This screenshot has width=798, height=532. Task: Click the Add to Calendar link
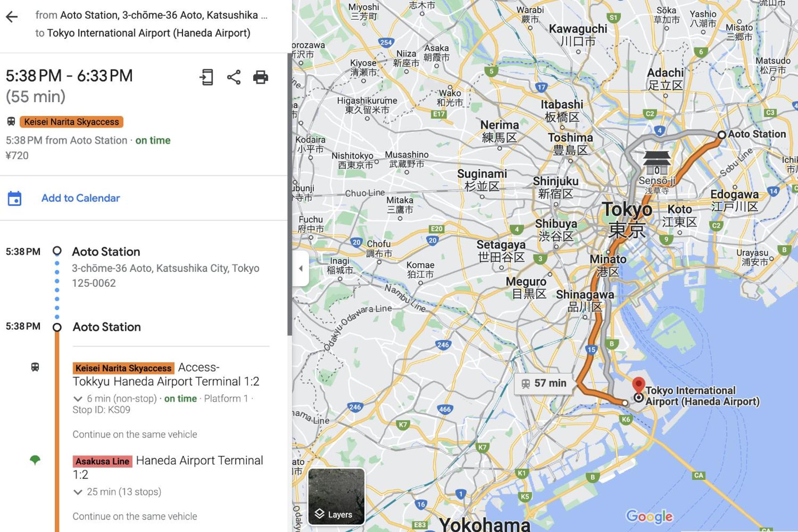81,198
